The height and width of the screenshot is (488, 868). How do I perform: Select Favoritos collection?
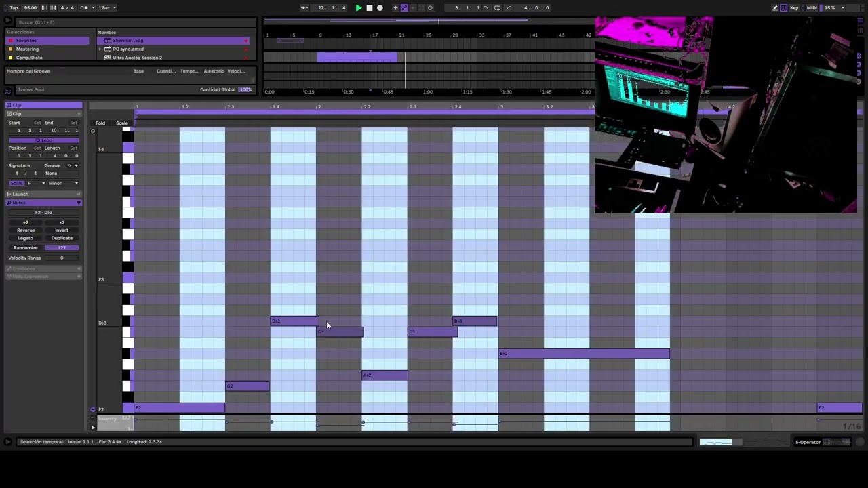pyautogui.click(x=47, y=41)
